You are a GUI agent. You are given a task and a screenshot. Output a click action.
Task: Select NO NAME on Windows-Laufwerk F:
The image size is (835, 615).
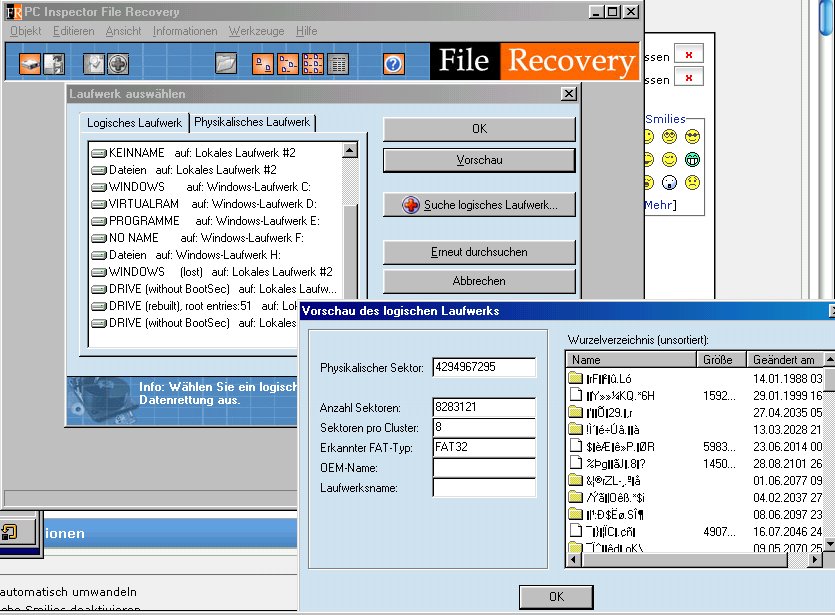point(198,238)
